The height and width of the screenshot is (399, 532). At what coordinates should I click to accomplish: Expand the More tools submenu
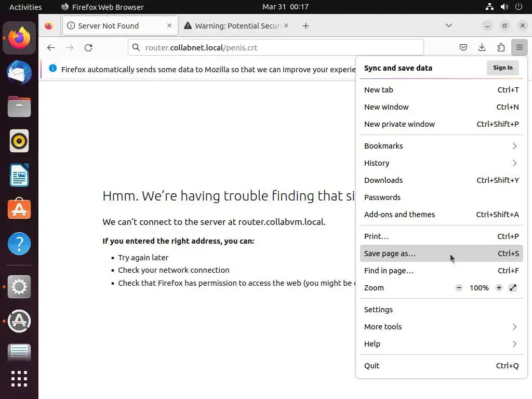(x=441, y=327)
